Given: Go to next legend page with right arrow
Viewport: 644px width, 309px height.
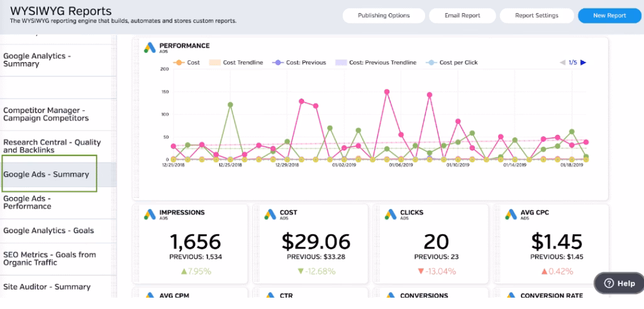Looking at the screenshot, I should pos(583,63).
